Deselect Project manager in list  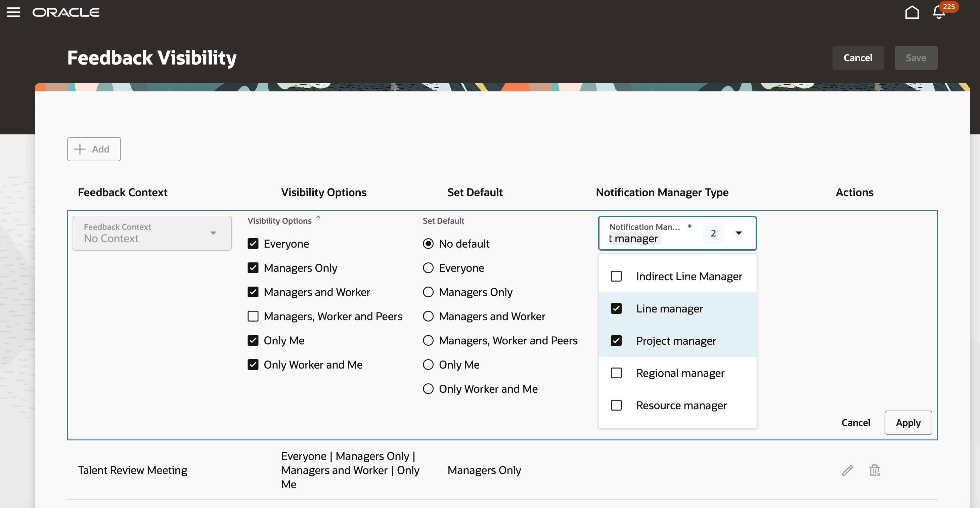(616, 341)
